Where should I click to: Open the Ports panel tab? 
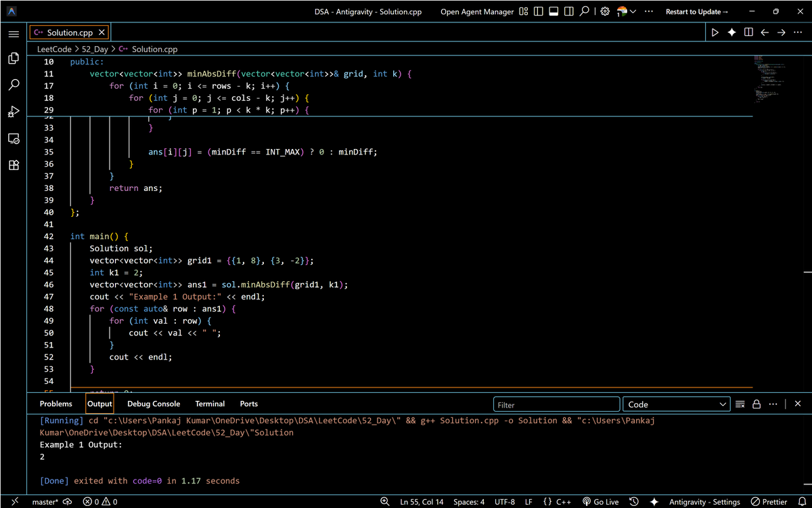pyautogui.click(x=249, y=404)
